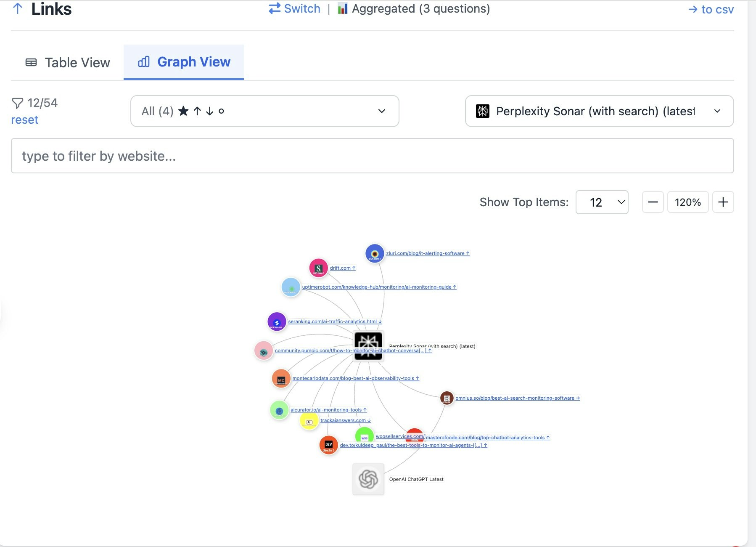Viewport: 756px width, 547px height.
Task: Select the Perplexity Sonar center node icon
Action: [368, 346]
